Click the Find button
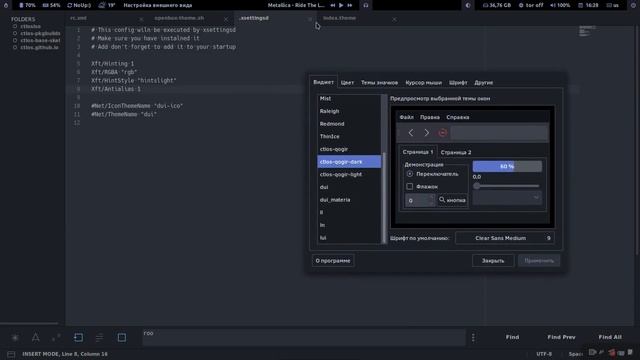 pos(512,337)
